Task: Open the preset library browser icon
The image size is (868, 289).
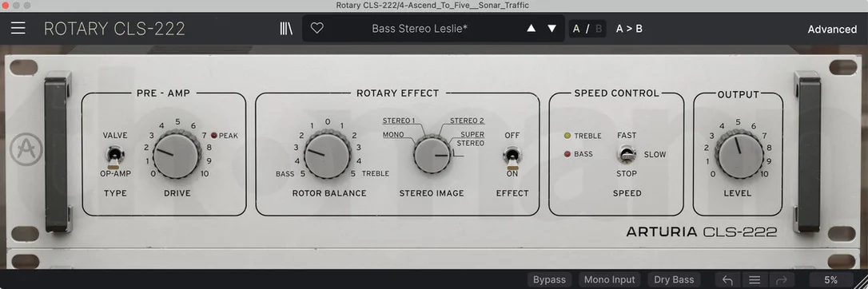Action: (x=286, y=29)
